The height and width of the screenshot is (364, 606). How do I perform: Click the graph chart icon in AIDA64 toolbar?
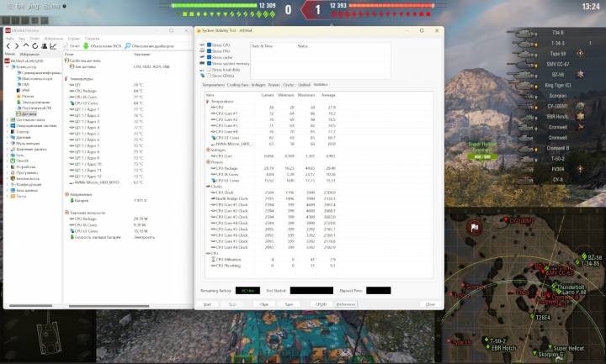click(53, 46)
